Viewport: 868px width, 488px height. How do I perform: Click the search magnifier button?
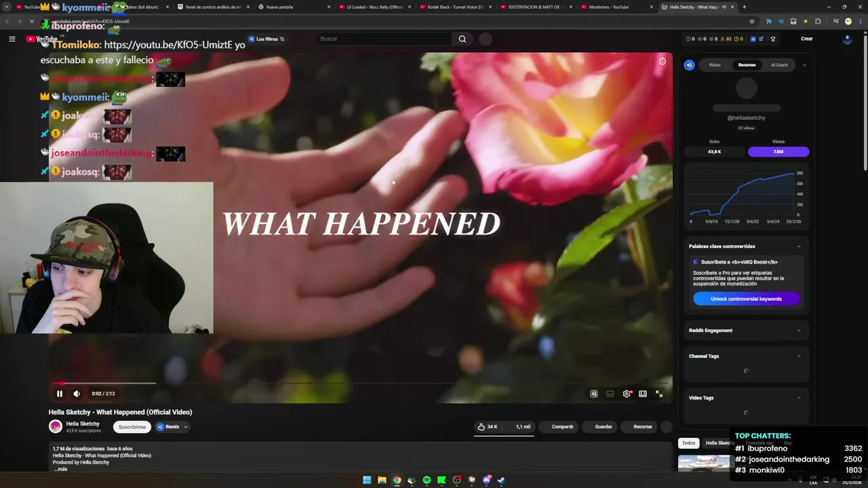[x=462, y=39]
